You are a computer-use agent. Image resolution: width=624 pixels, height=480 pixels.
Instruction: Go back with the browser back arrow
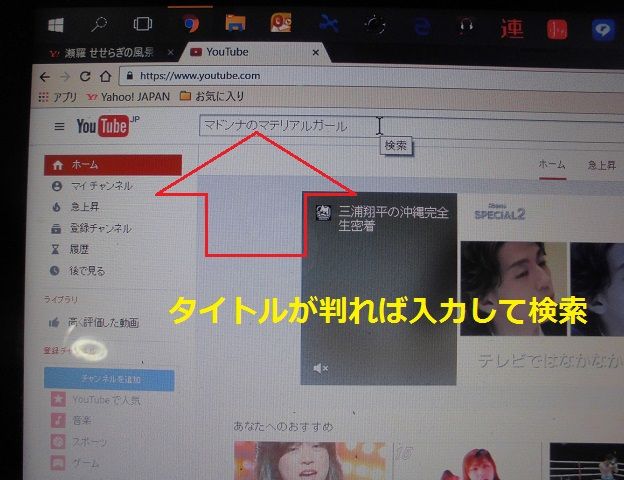(45, 77)
